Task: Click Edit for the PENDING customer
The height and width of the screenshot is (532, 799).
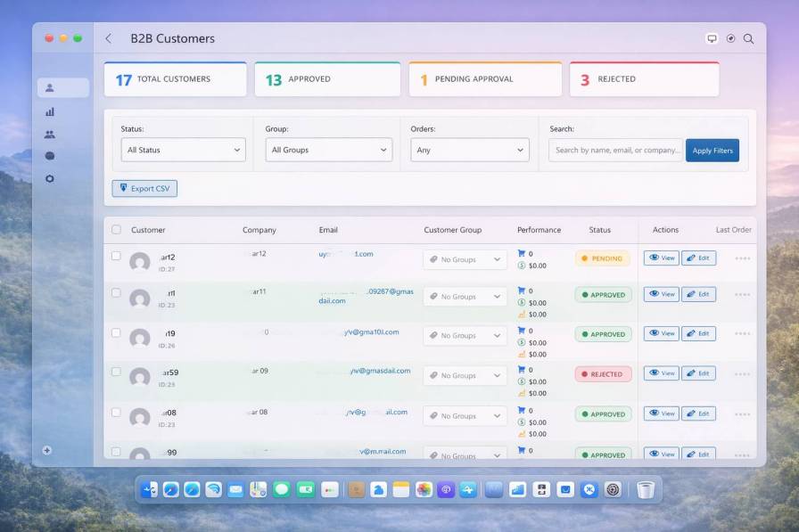Action: coord(698,258)
